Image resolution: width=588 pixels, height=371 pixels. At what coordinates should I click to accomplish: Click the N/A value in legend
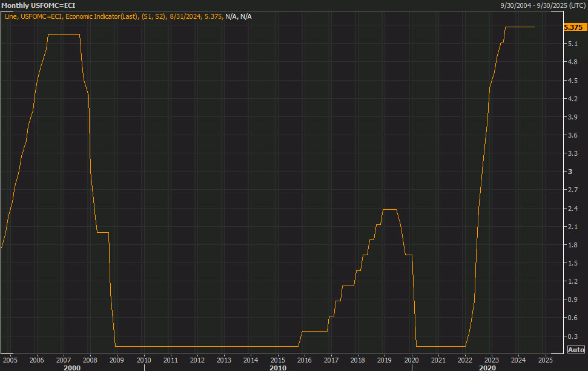click(x=231, y=16)
